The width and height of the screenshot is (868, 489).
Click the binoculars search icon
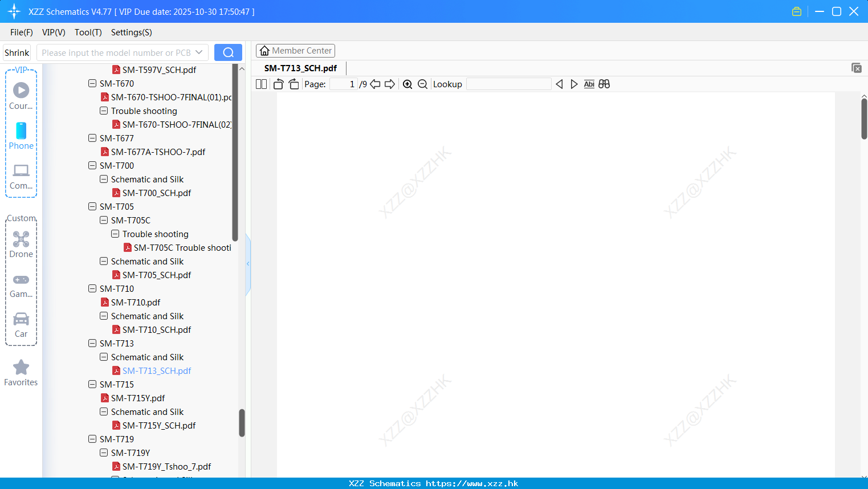[604, 84]
